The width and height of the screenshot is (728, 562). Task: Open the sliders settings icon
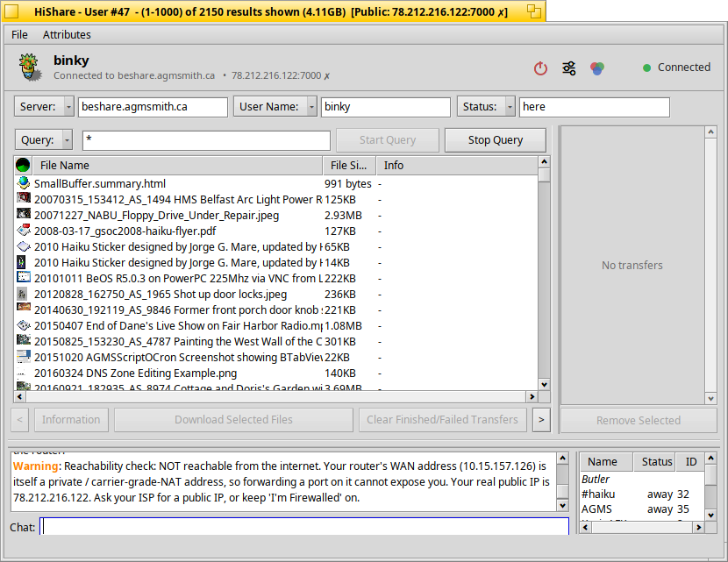(x=568, y=68)
